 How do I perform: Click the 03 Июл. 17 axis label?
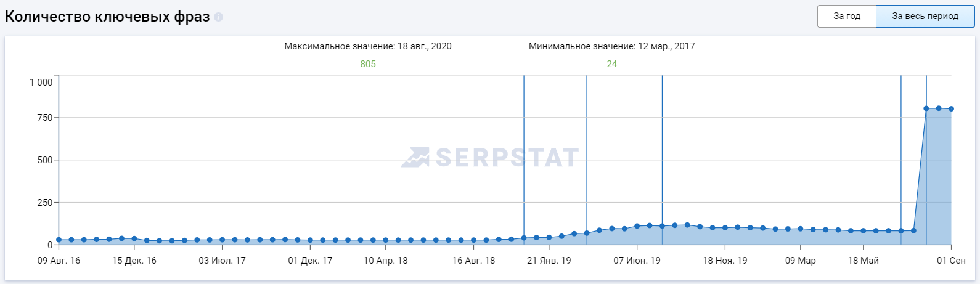[222, 261]
